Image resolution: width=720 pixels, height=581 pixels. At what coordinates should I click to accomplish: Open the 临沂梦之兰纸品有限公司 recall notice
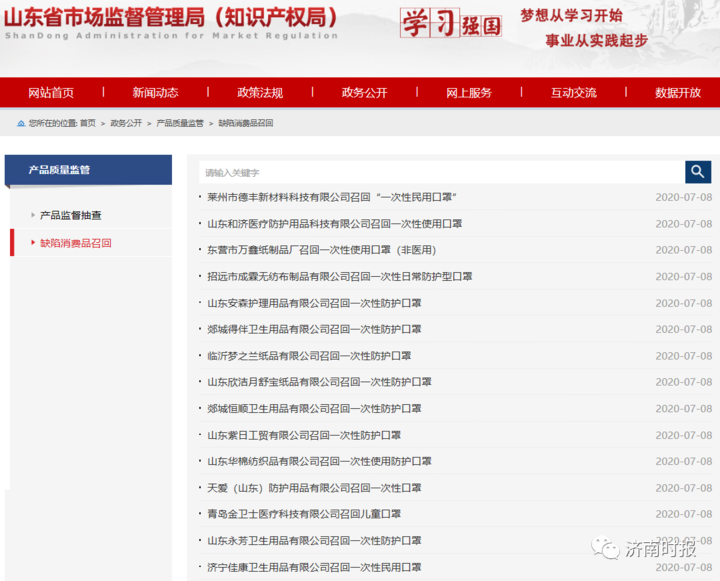pyautogui.click(x=309, y=356)
